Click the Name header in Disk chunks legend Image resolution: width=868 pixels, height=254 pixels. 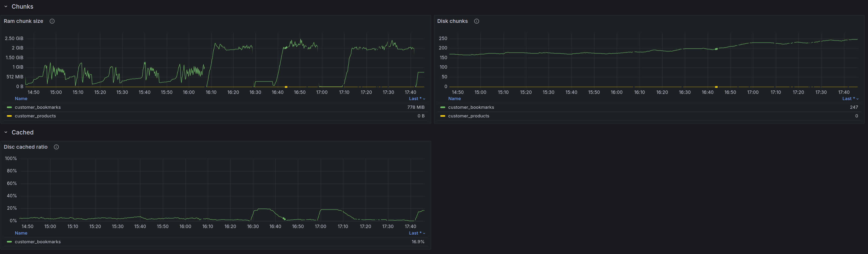pos(454,99)
